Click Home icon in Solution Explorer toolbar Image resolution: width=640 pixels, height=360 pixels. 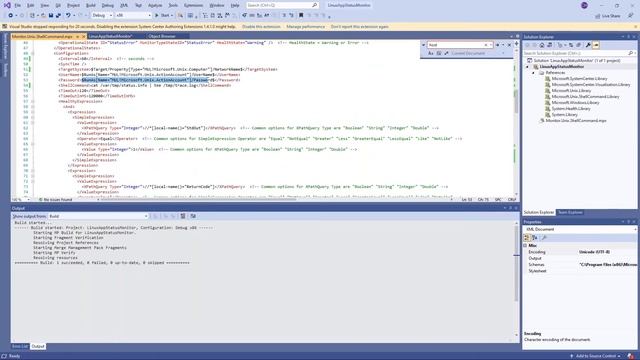(x=542, y=45)
